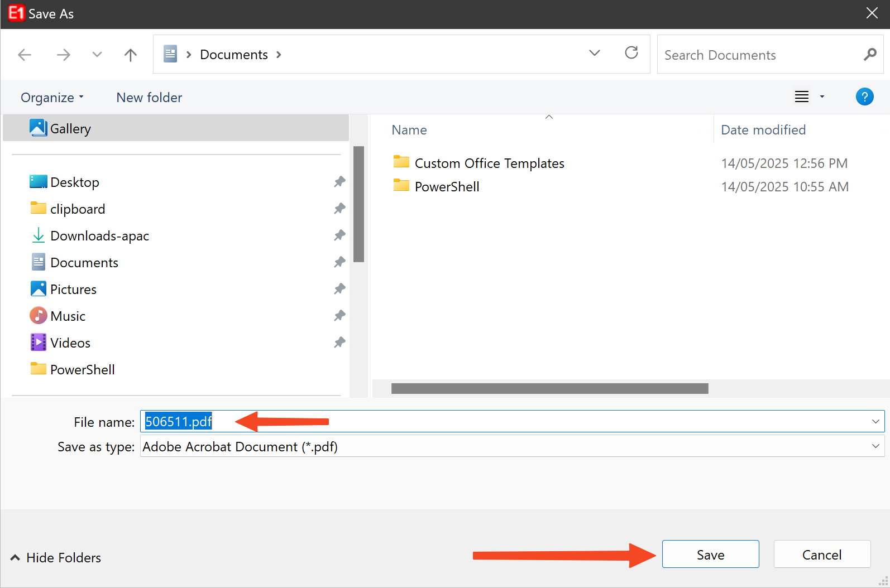Viewport: 890px width, 588px height.
Task: Cancel the Save As dialog
Action: 821,555
